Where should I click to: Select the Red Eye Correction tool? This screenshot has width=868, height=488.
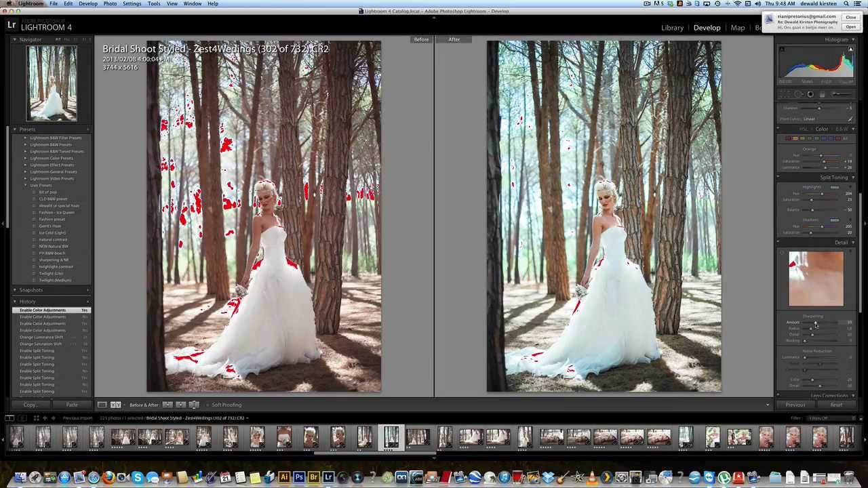(810, 94)
